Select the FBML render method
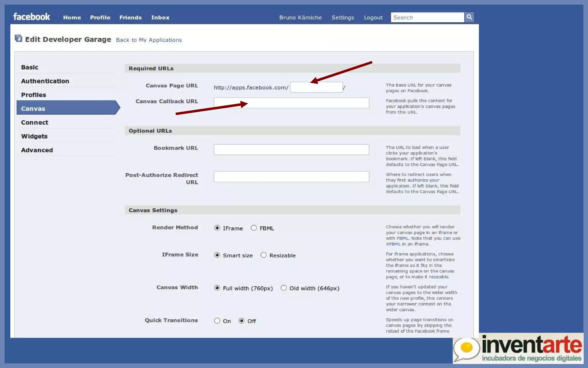This screenshot has width=588, height=368. tap(254, 228)
